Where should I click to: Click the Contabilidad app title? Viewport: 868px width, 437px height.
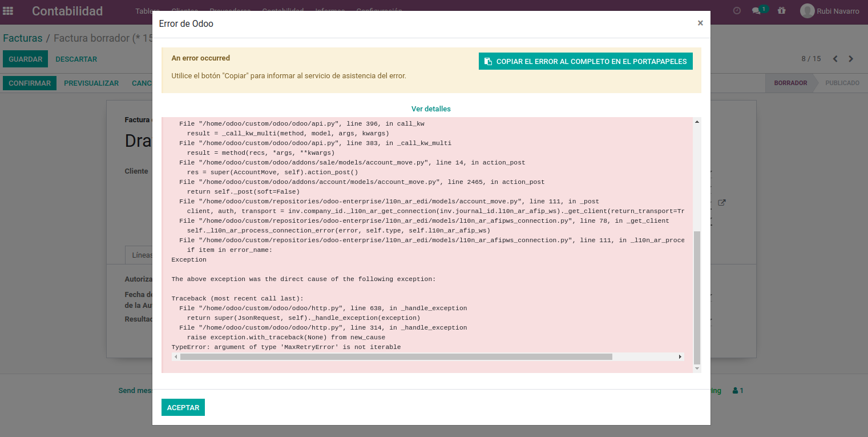coord(67,11)
